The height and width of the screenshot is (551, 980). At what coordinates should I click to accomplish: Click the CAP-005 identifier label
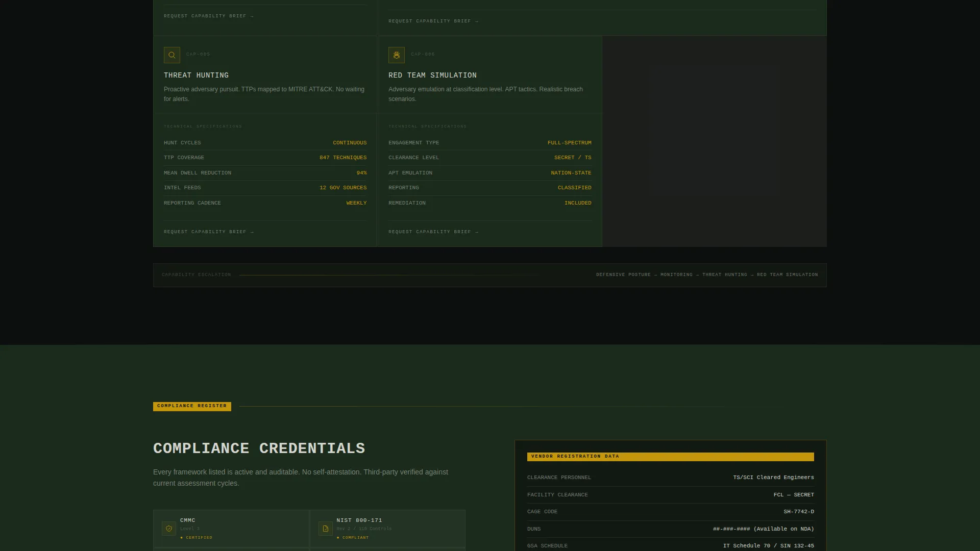pyautogui.click(x=198, y=54)
